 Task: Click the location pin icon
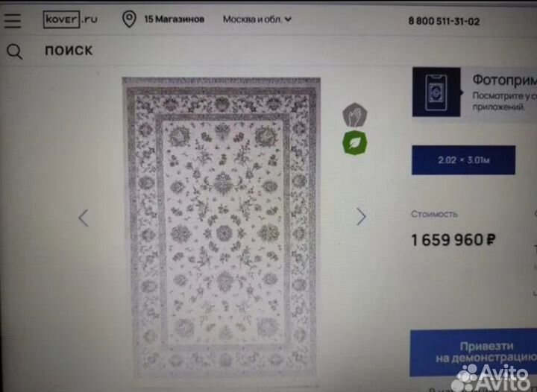tap(129, 19)
